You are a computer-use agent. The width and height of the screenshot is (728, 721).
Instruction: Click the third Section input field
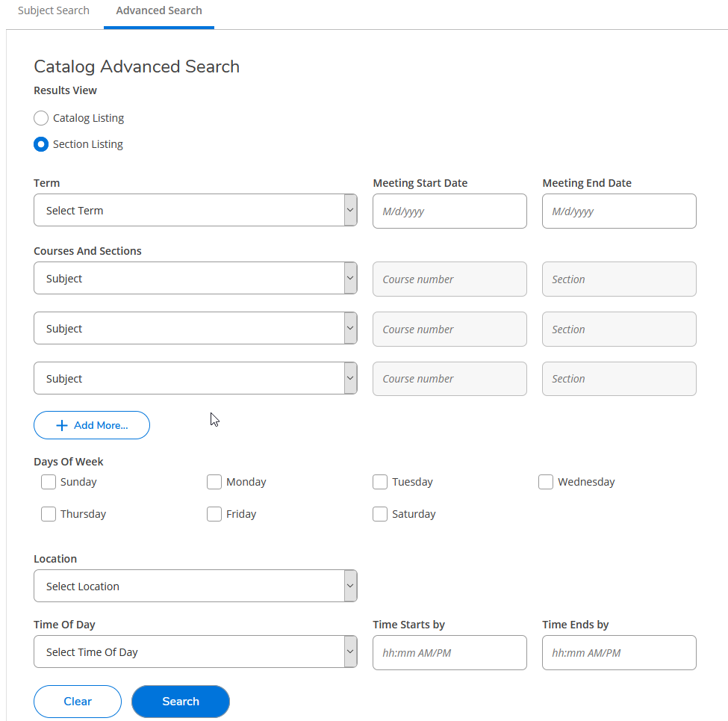(619, 379)
